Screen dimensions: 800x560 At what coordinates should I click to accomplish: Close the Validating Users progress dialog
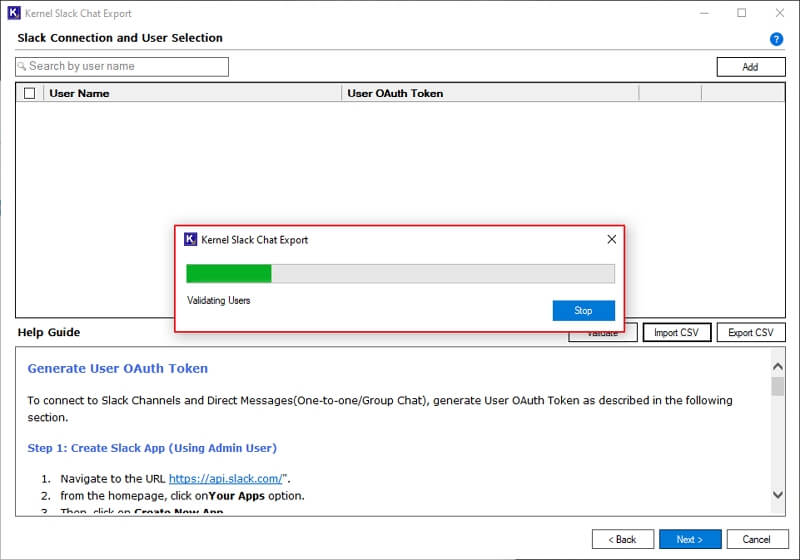[612, 239]
